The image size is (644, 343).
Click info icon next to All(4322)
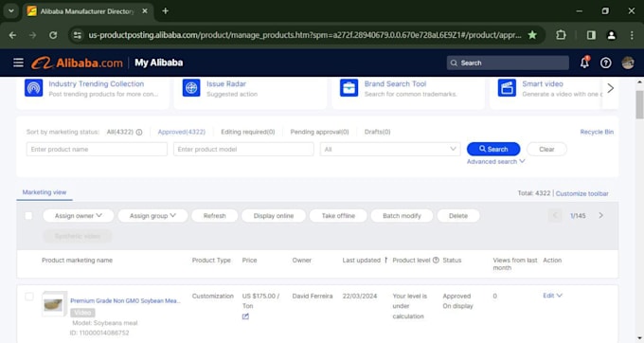tap(139, 133)
